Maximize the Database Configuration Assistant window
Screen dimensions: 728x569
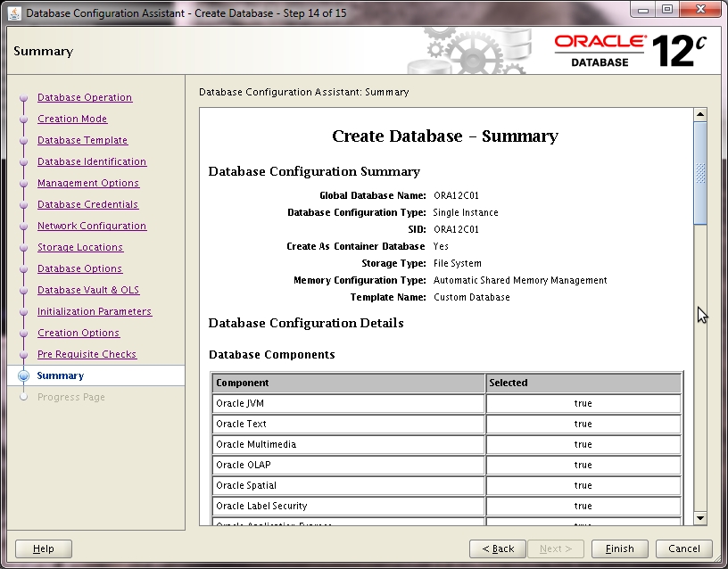[x=667, y=10]
